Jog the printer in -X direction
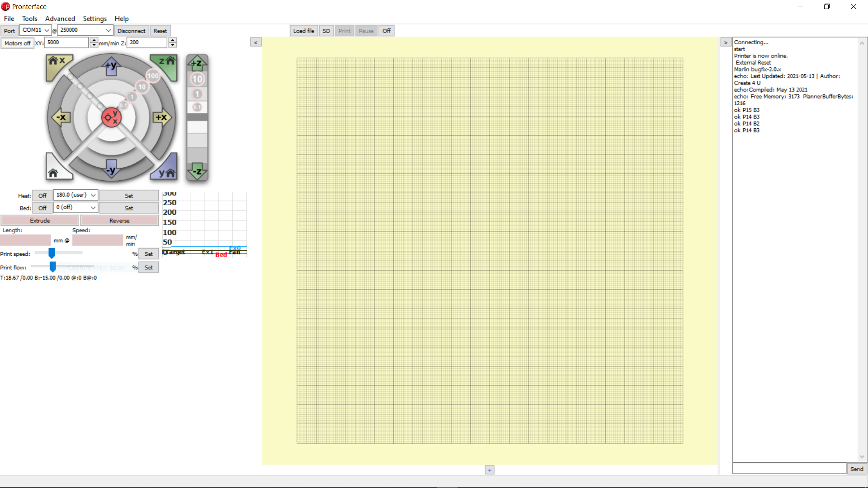868x488 pixels. (x=61, y=117)
